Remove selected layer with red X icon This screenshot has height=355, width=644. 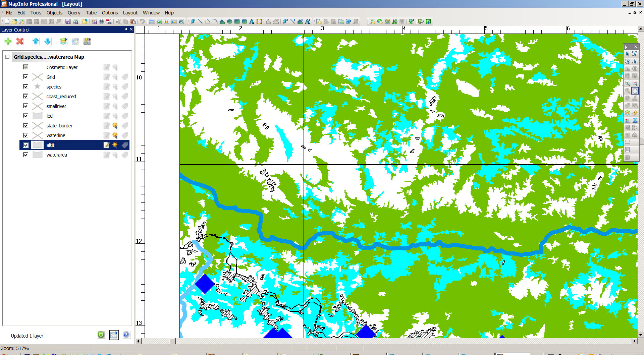(x=20, y=41)
